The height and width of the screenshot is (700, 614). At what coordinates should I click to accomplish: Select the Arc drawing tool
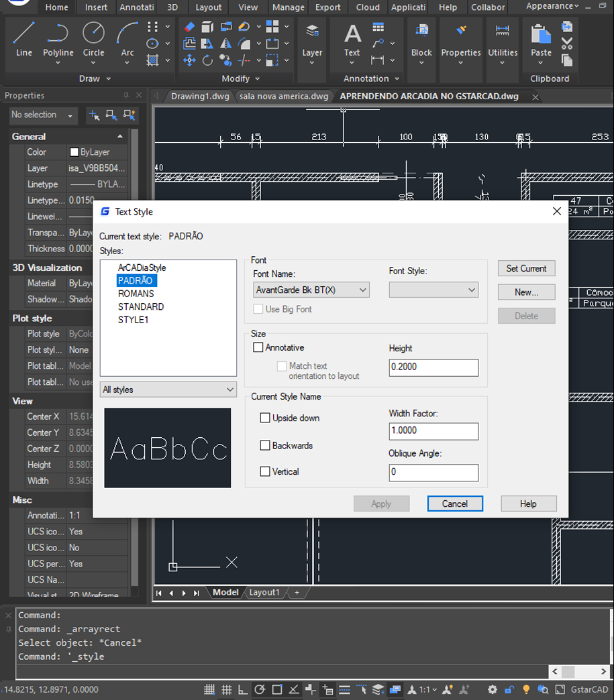point(127,40)
